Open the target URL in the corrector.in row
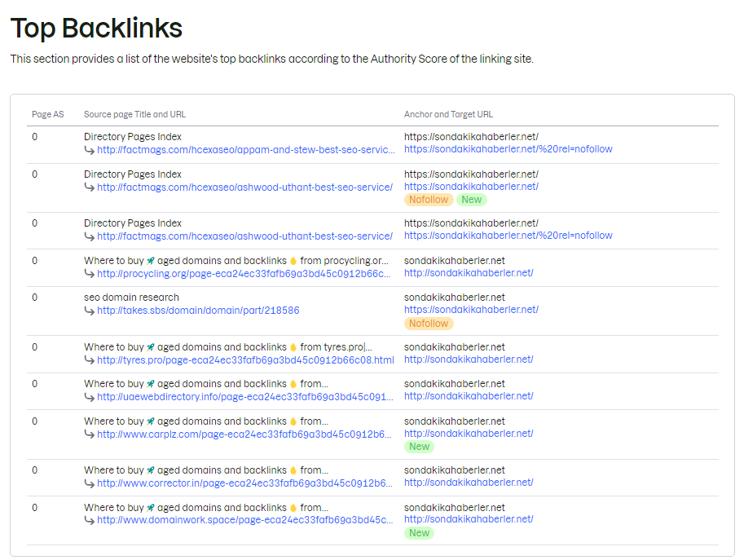 click(469, 483)
